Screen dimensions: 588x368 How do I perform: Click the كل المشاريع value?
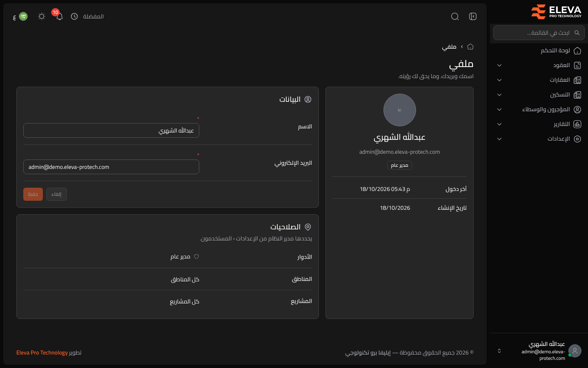pos(185,301)
